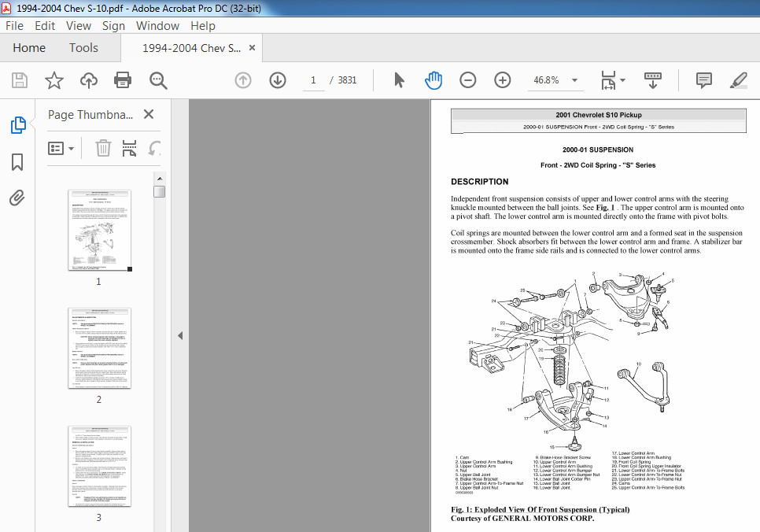Viewport: 760px width, 532px height.
Task: Click the Save file icon
Action: click(x=20, y=80)
